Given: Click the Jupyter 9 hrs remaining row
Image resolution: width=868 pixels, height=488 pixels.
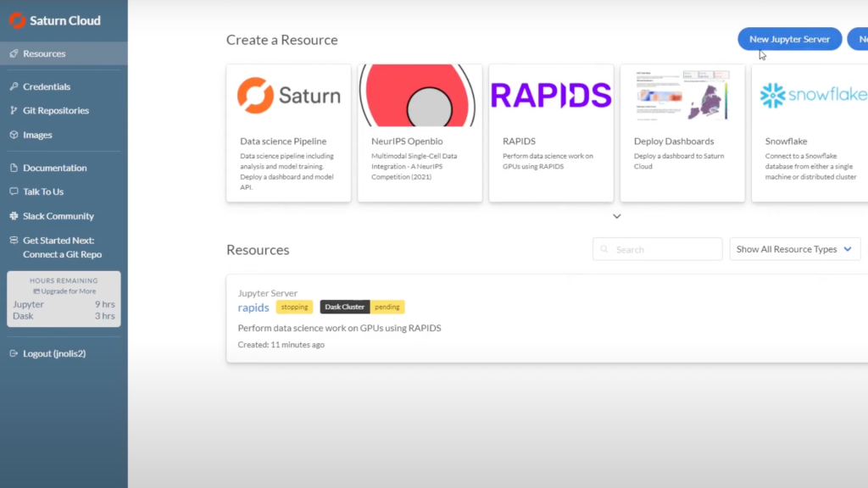Looking at the screenshot, I should [64, 304].
